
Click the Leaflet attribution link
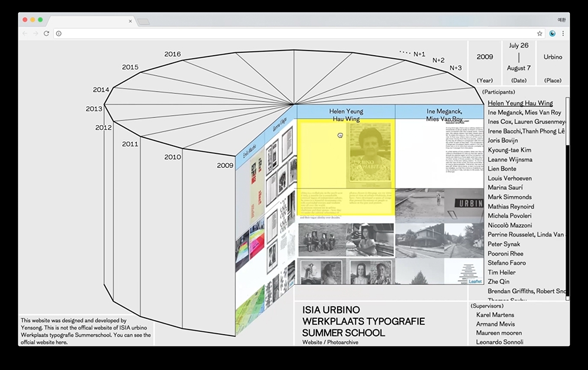tap(475, 282)
